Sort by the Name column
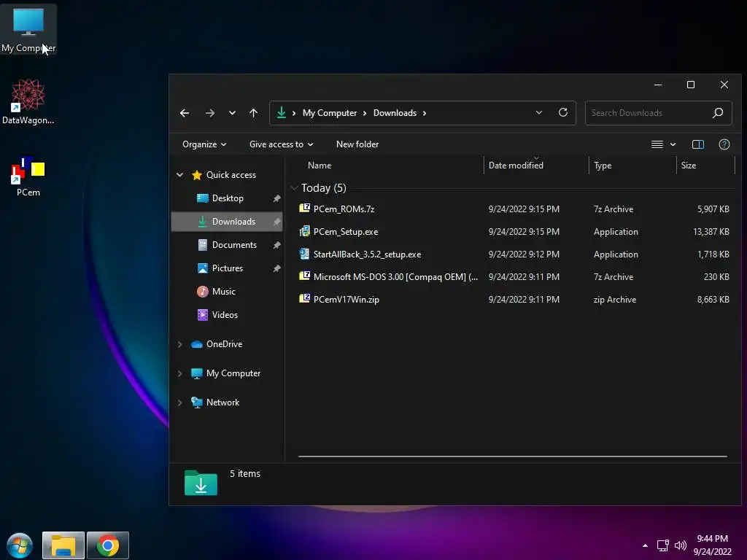 pos(320,166)
